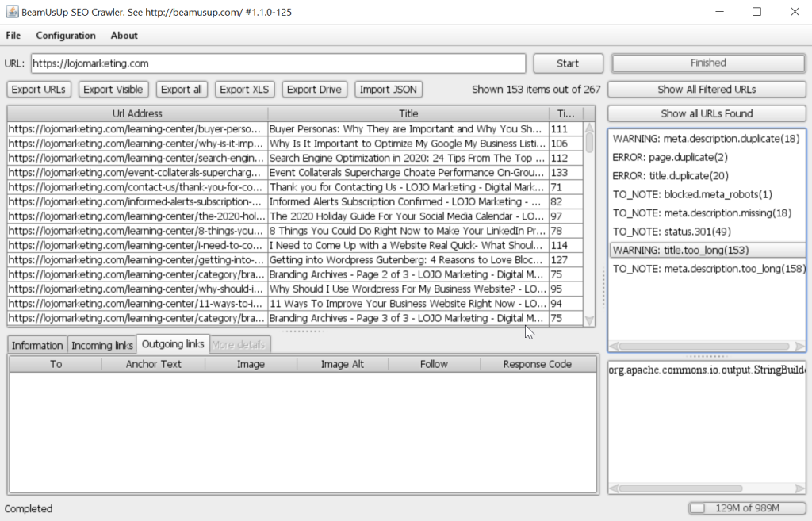Image resolution: width=812 pixels, height=521 pixels.
Task: Select row Branding Archives - Page 3 of 3
Action: coord(295,317)
